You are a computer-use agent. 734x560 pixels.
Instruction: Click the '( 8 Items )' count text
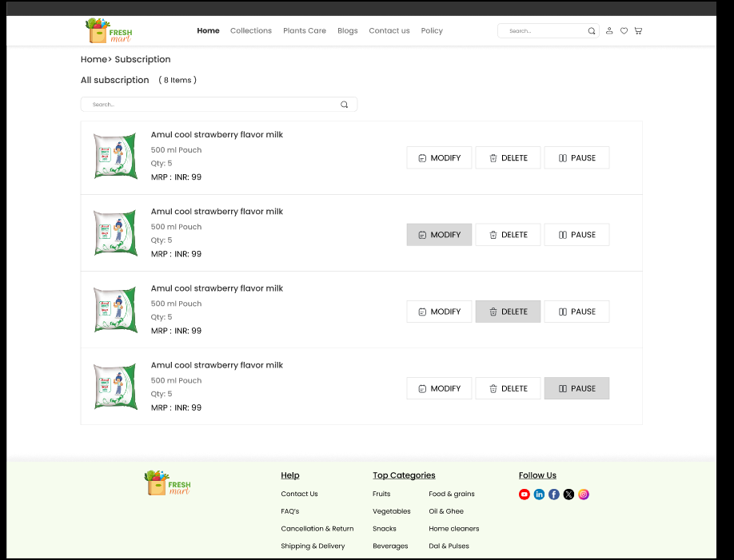coord(178,80)
